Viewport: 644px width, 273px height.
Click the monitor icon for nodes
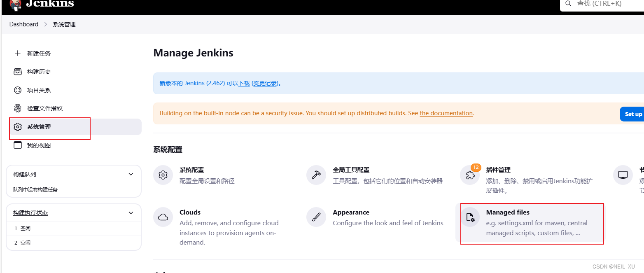(623, 175)
